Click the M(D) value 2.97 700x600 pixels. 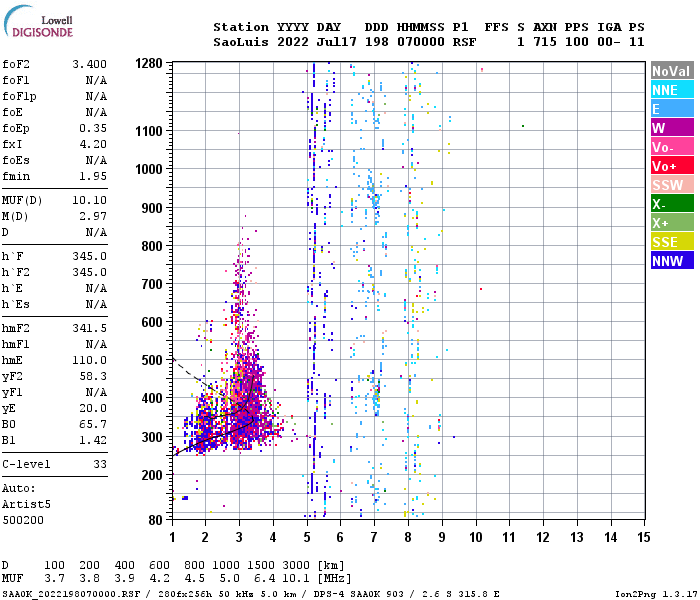[x=93, y=217]
